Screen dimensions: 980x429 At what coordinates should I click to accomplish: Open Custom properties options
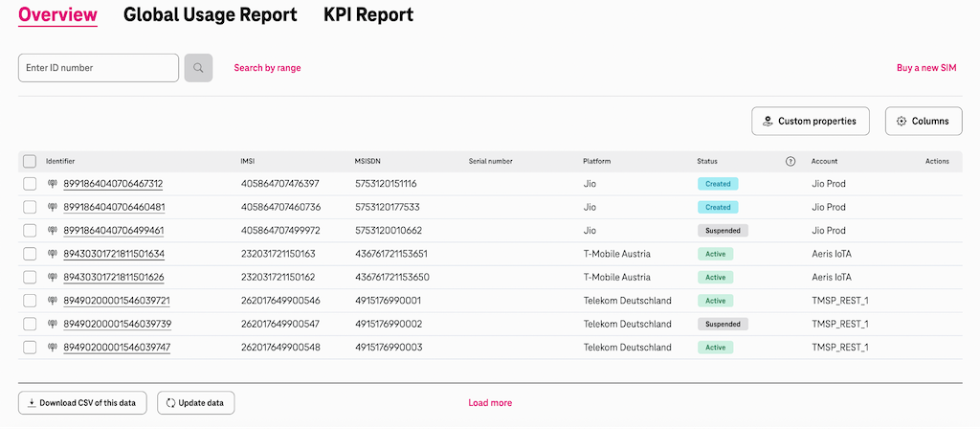tap(810, 122)
